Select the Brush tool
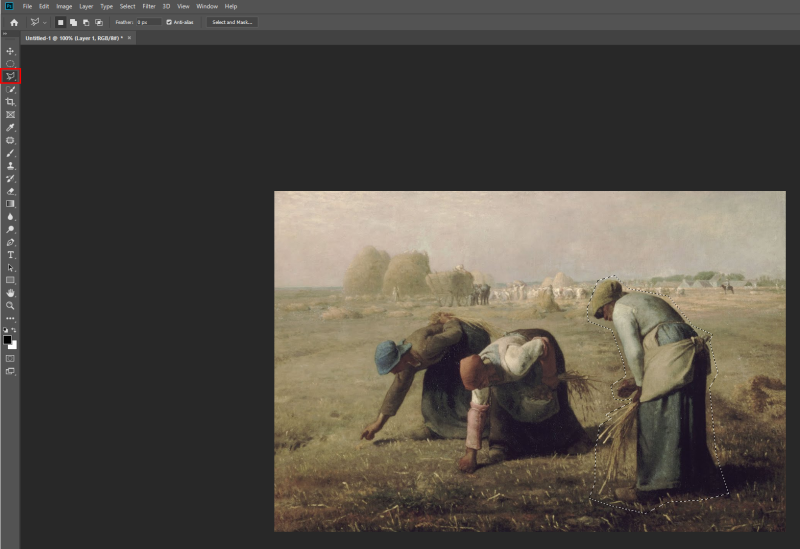This screenshot has width=800, height=549. point(10,153)
